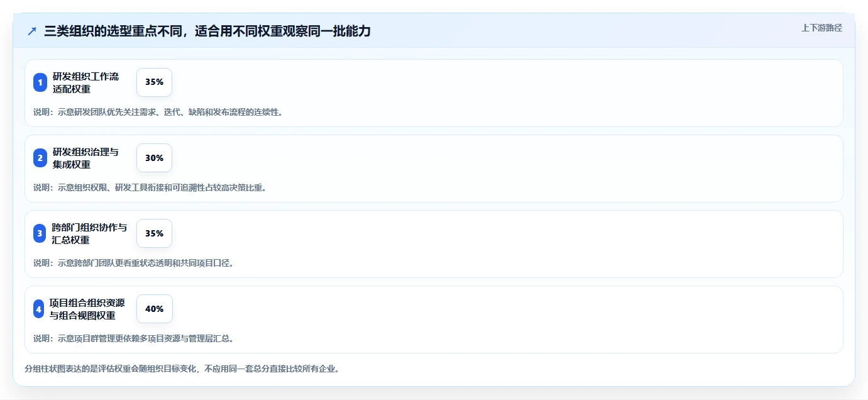
Task: Select step number badge 2
Action: [40, 158]
